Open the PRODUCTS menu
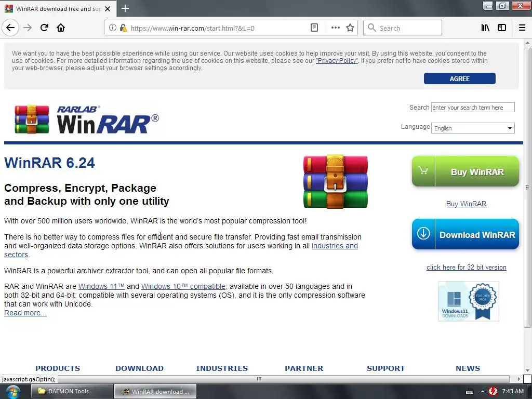Image resolution: width=532 pixels, height=399 pixels. tap(58, 368)
